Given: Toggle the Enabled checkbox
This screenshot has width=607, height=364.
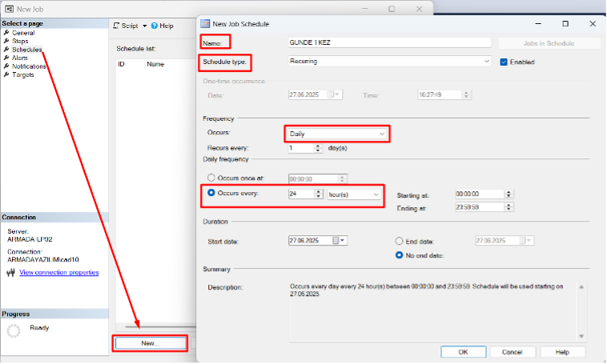Looking at the screenshot, I should click(504, 62).
